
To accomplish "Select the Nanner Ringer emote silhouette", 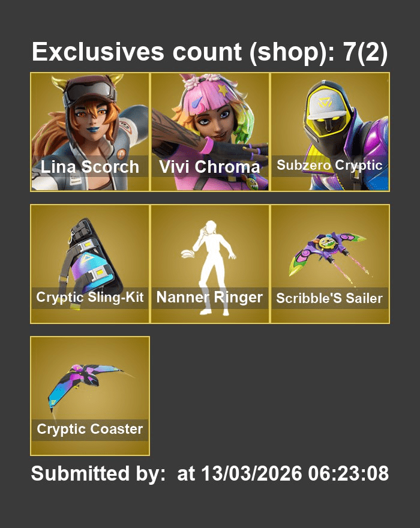I will tap(210, 264).
